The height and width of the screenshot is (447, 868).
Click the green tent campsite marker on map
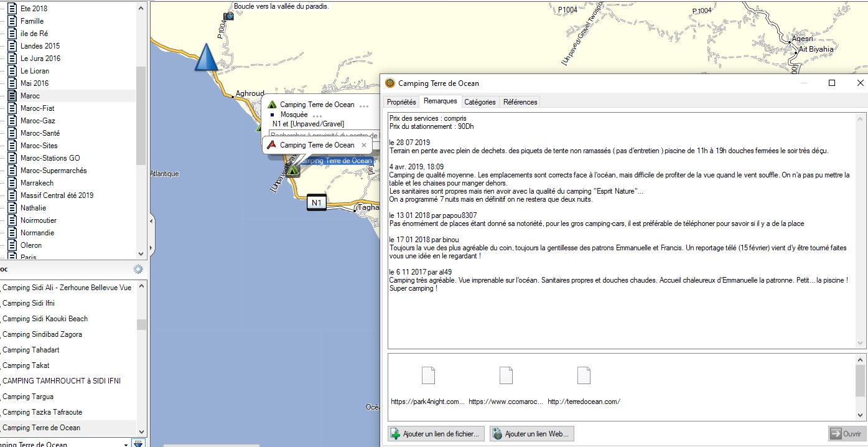point(292,170)
